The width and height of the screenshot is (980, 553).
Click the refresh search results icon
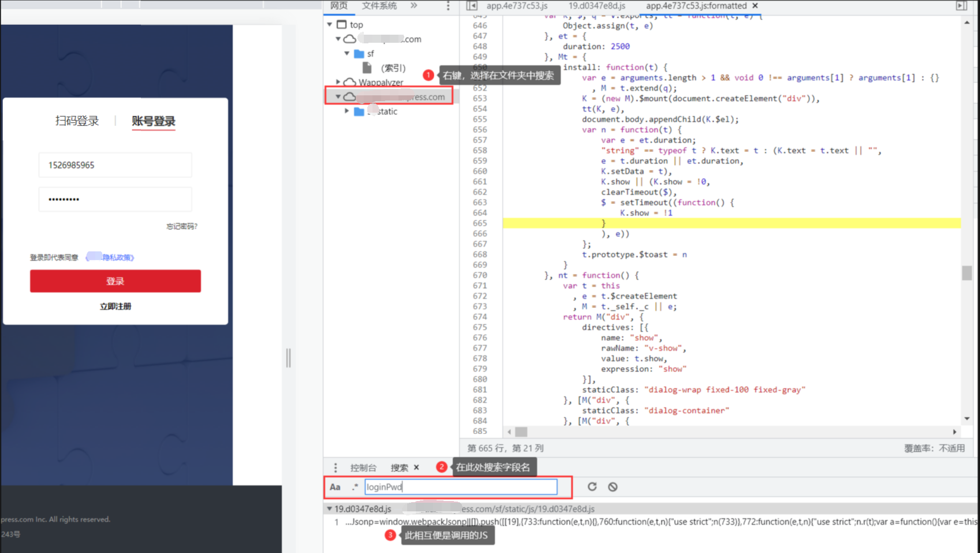click(592, 487)
